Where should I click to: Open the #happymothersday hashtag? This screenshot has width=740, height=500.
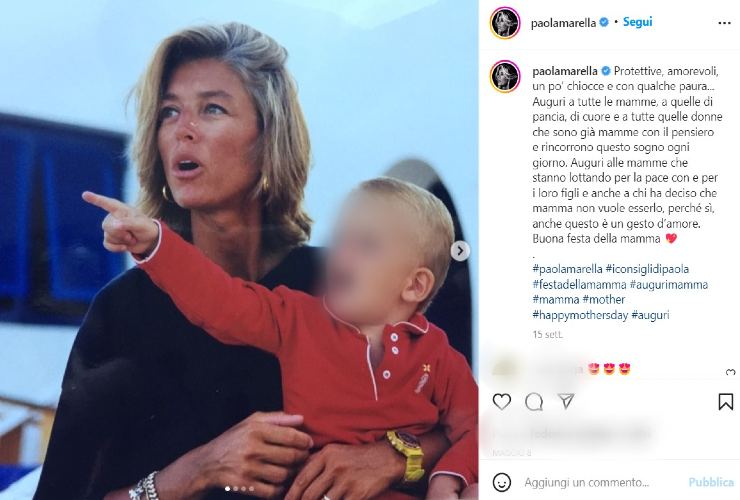[x=580, y=315]
